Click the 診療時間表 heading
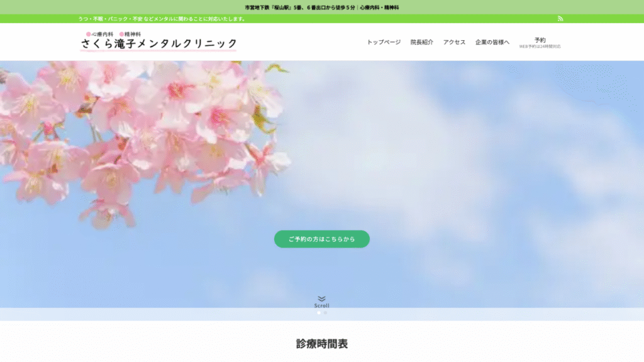 (322, 344)
